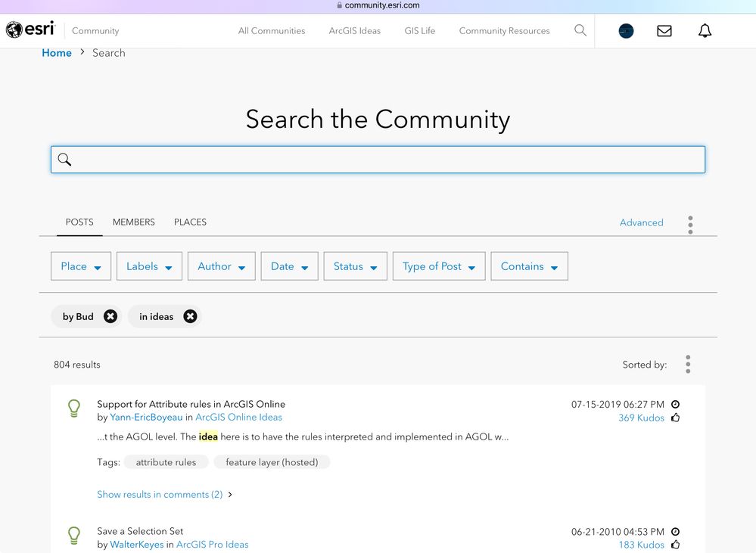Open the WalterKeyes author profile
The image size is (756, 553).
(x=137, y=545)
